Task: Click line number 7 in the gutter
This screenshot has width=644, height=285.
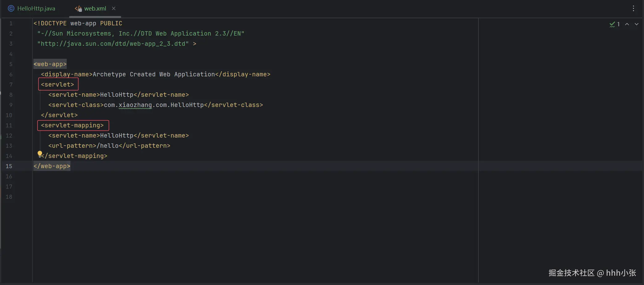Action: tap(11, 85)
